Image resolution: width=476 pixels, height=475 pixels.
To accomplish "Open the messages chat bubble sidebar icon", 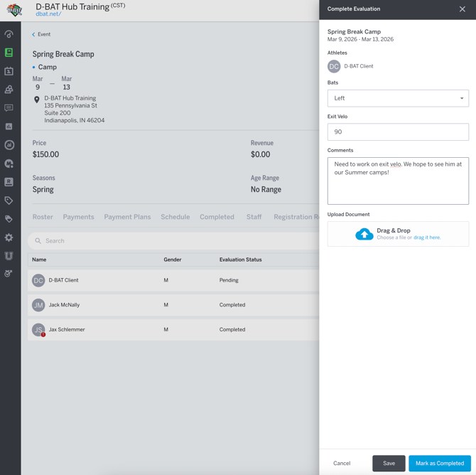I will [x=9, y=108].
